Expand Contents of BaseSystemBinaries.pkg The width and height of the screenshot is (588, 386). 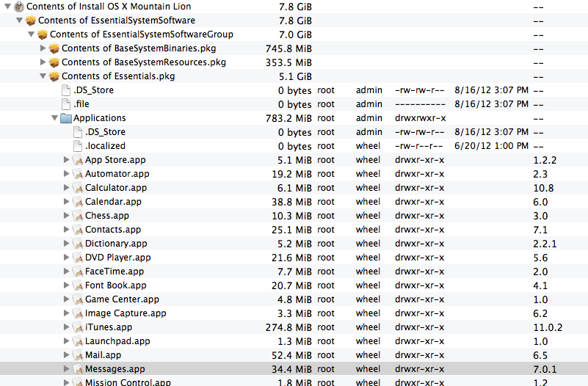click(x=43, y=48)
